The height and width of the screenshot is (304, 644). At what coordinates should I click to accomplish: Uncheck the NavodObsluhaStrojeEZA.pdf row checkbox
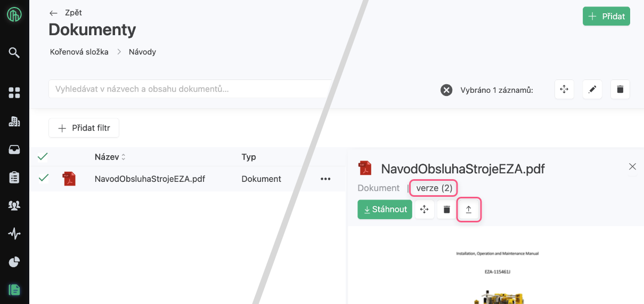pyautogui.click(x=43, y=178)
